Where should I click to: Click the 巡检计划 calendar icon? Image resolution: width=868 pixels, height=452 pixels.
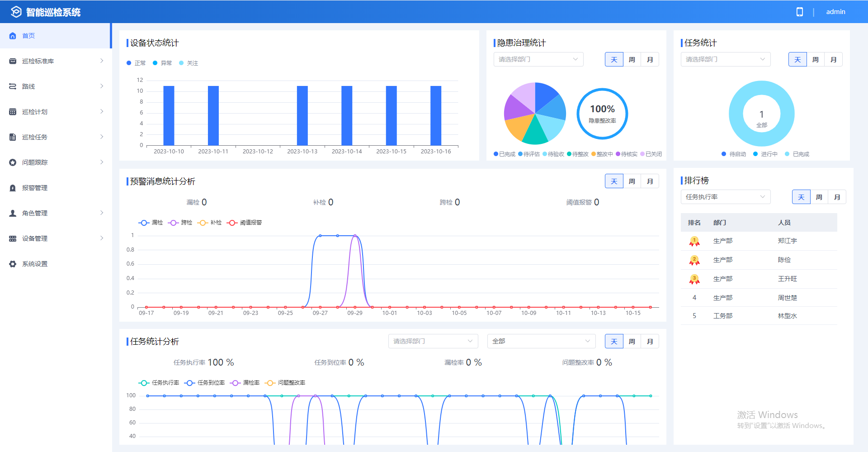point(13,112)
